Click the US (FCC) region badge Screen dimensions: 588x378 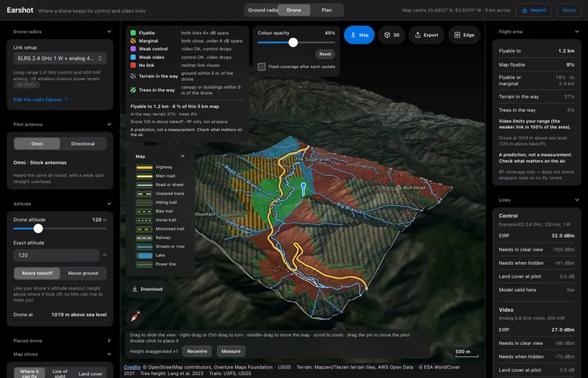[x=26, y=85]
